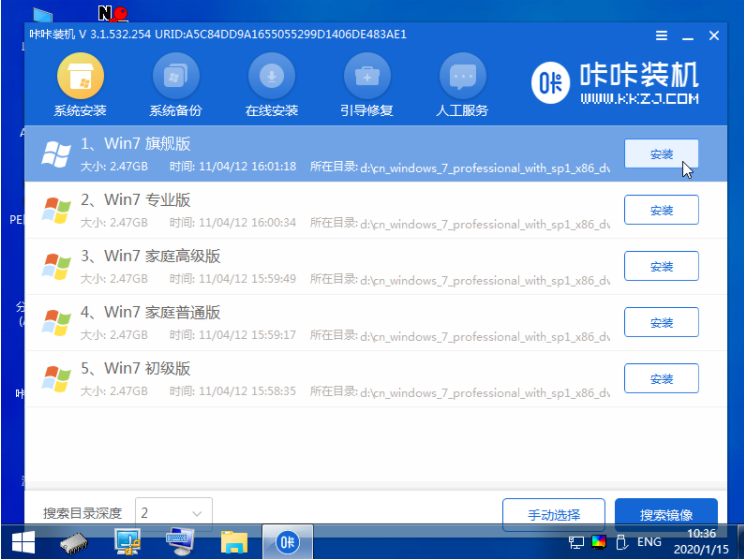The height and width of the screenshot is (559, 744).
Task: Install Win7 旗舰版 with 安装 button
Action: click(x=661, y=154)
